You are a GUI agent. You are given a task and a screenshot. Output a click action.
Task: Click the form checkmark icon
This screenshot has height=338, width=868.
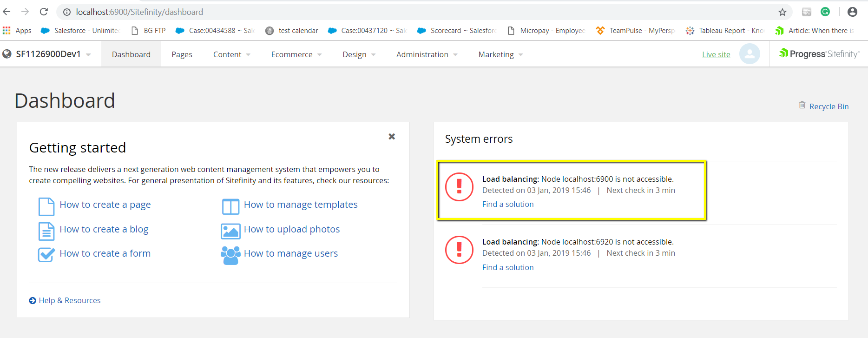(46, 255)
